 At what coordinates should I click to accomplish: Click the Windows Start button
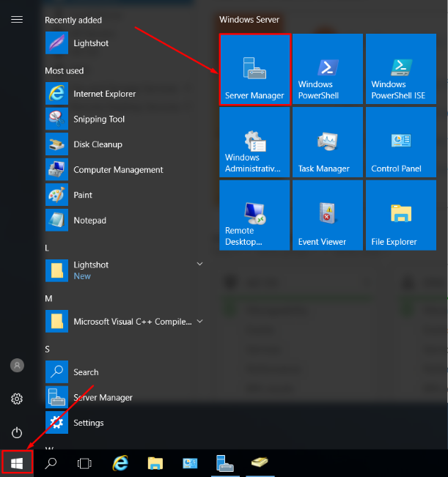(x=17, y=462)
